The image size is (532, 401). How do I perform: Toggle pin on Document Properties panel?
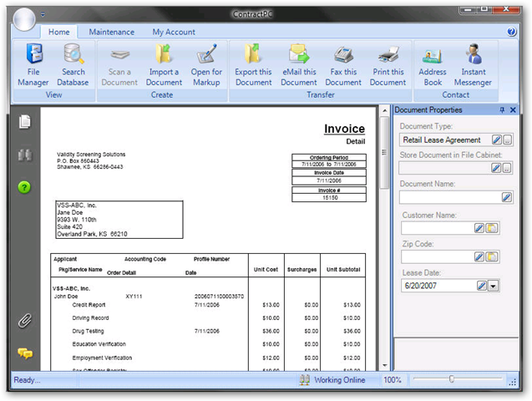point(502,110)
